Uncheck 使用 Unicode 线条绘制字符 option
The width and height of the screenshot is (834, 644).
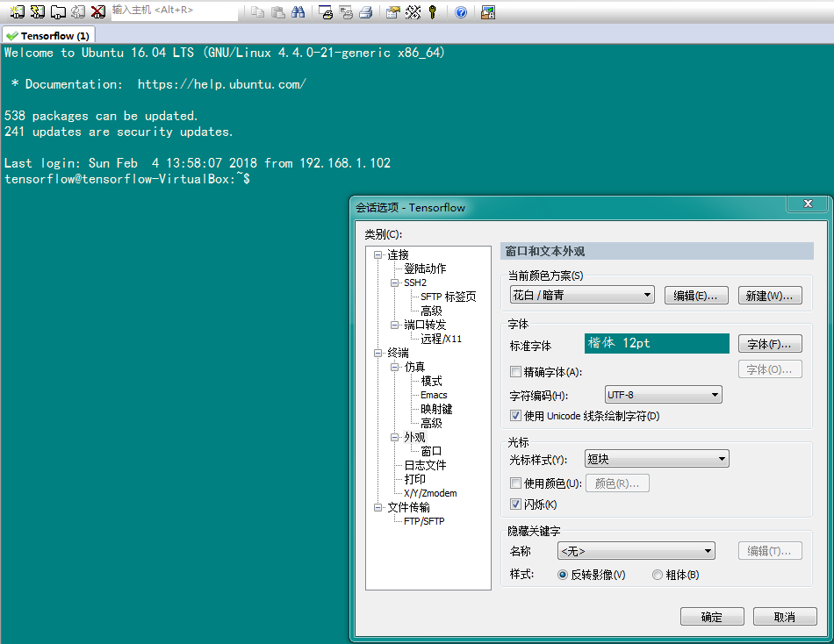click(x=516, y=416)
